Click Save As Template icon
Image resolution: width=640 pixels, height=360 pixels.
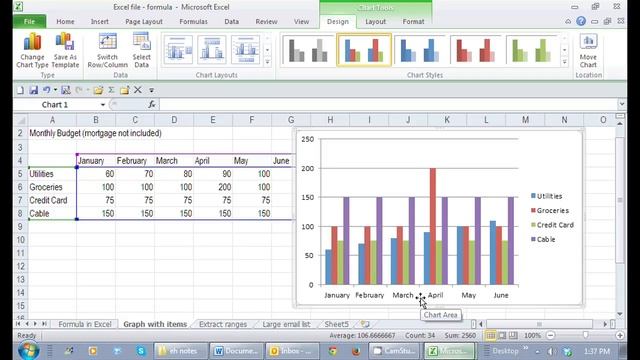click(x=65, y=51)
